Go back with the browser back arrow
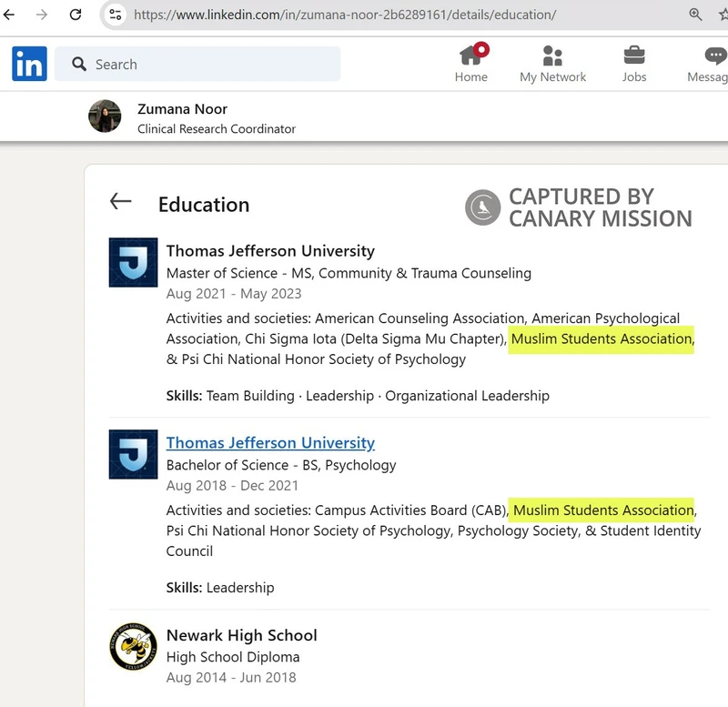The image size is (728, 707). tap(9, 15)
